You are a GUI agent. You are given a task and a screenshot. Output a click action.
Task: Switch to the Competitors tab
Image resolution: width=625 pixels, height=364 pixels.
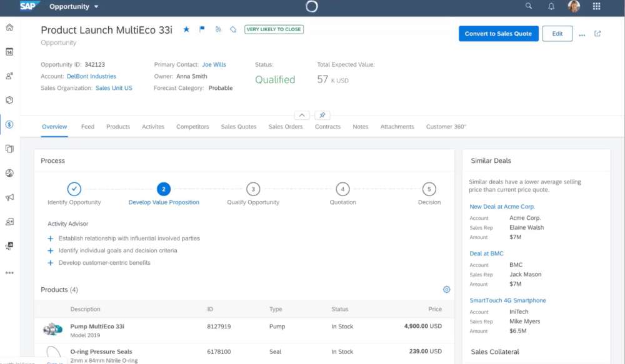tap(192, 127)
